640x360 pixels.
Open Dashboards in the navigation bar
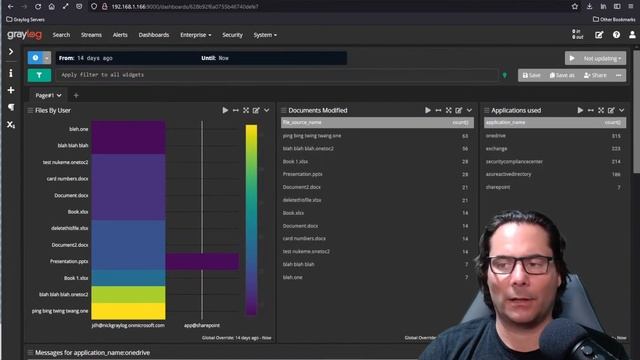click(153, 35)
